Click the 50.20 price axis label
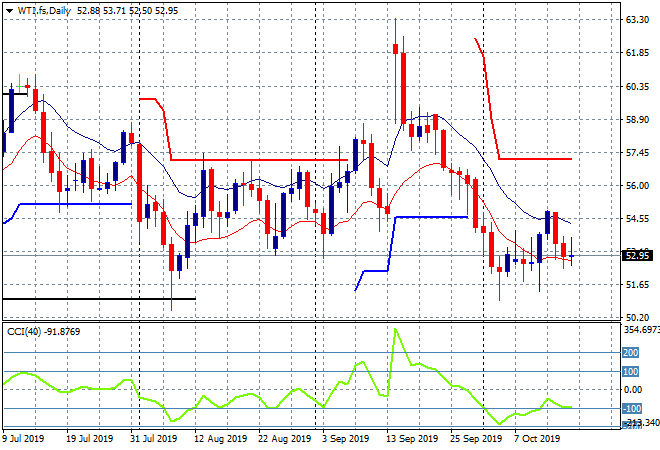Viewport: 660px width, 450px height. [637, 318]
